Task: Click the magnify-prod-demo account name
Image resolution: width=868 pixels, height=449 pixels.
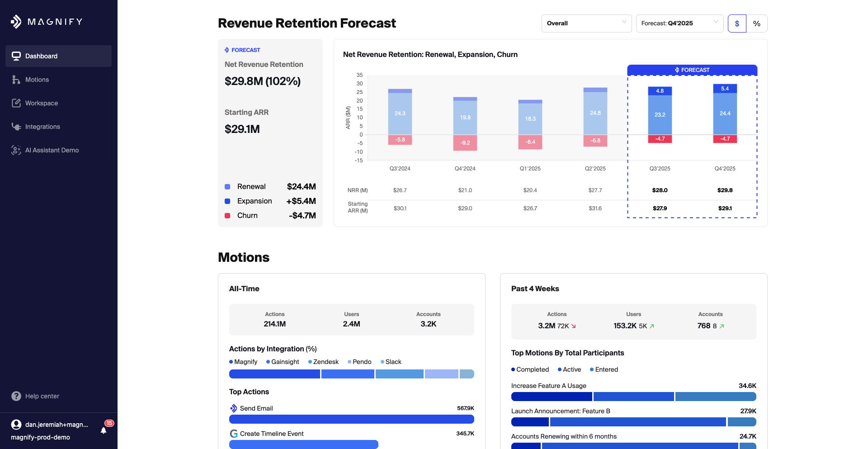Action: 40,437
